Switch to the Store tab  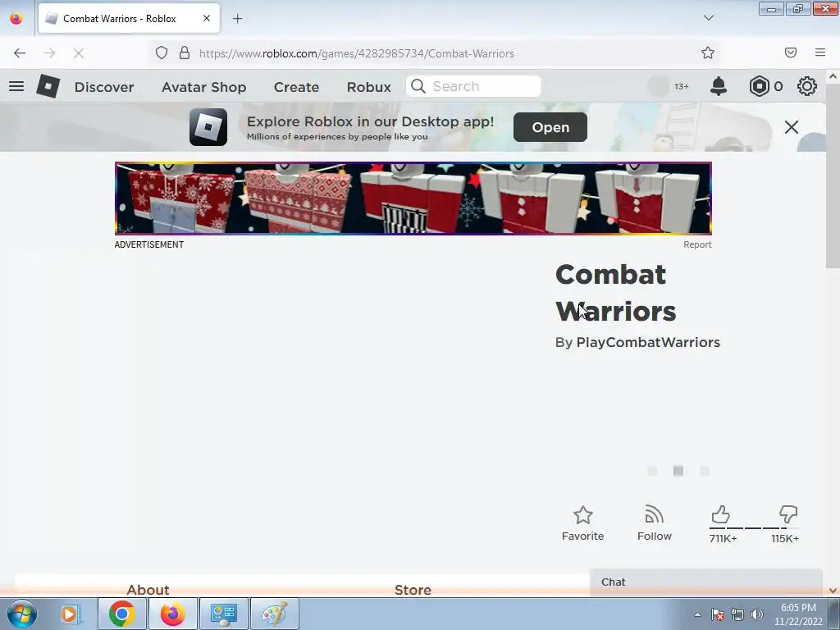(x=413, y=589)
